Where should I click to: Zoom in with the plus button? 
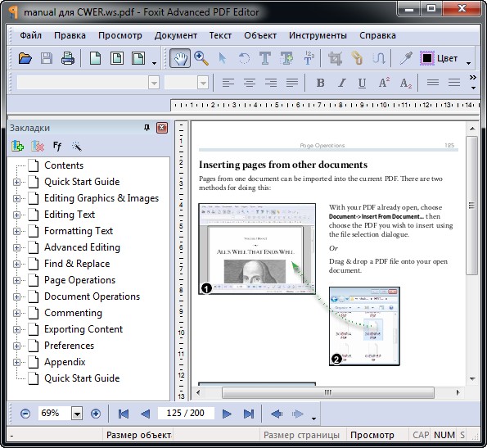pyautogui.click(x=96, y=414)
